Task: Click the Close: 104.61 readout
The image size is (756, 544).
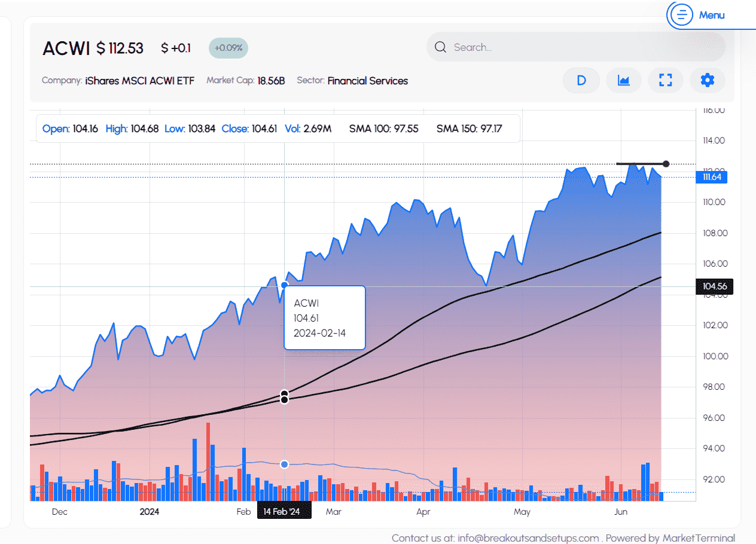Action: tap(249, 129)
